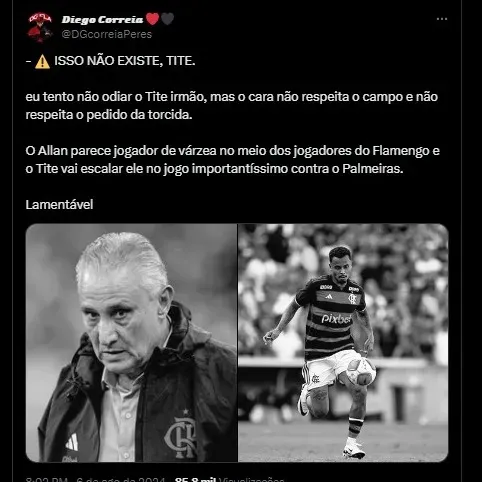
Task: Open the left photo of gray-haired coach
Action: tap(131, 343)
